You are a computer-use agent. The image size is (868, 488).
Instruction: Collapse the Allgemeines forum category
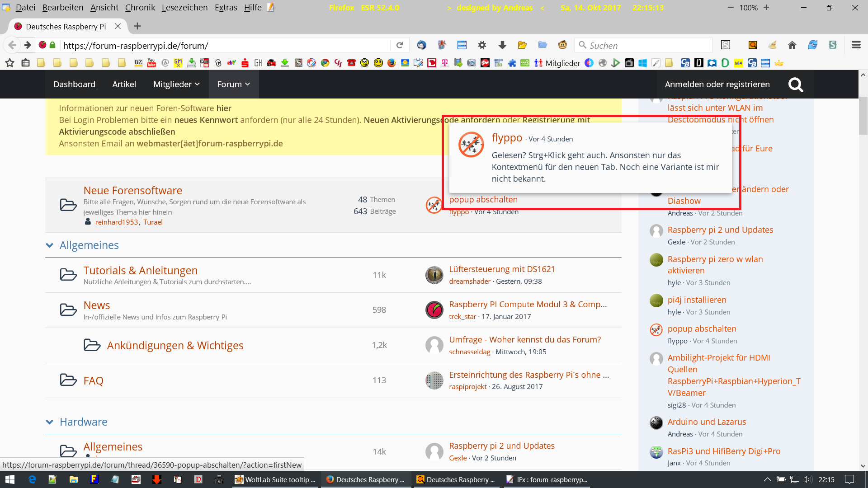tap(49, 245)
